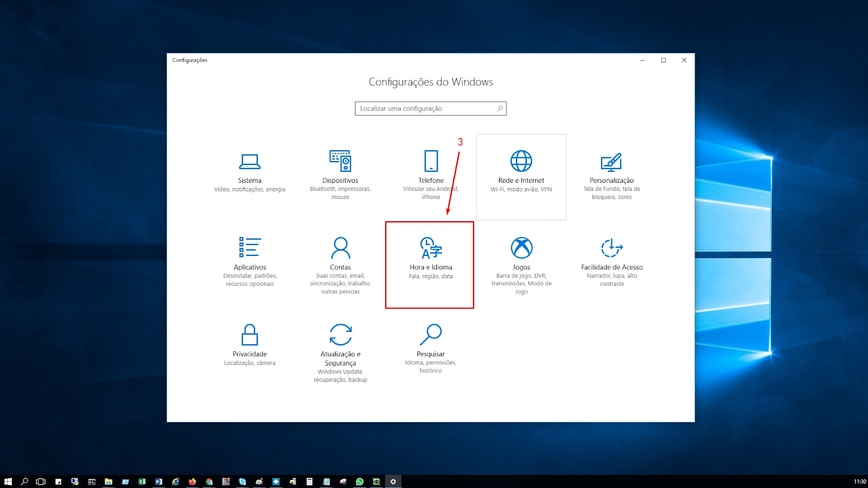Open Skype from the taskbar
This screenshot has width=868, height=488.
[x=242, y=481]
